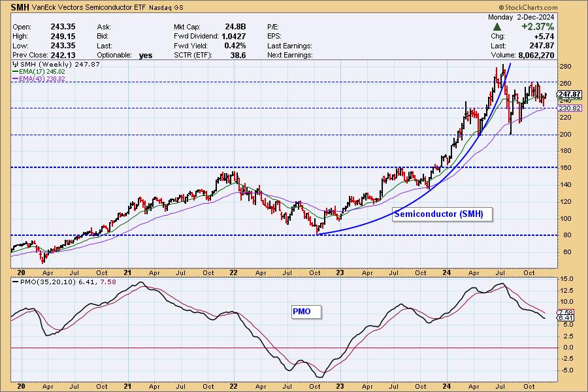Click the Last Earnings: label

coord(290,46)
